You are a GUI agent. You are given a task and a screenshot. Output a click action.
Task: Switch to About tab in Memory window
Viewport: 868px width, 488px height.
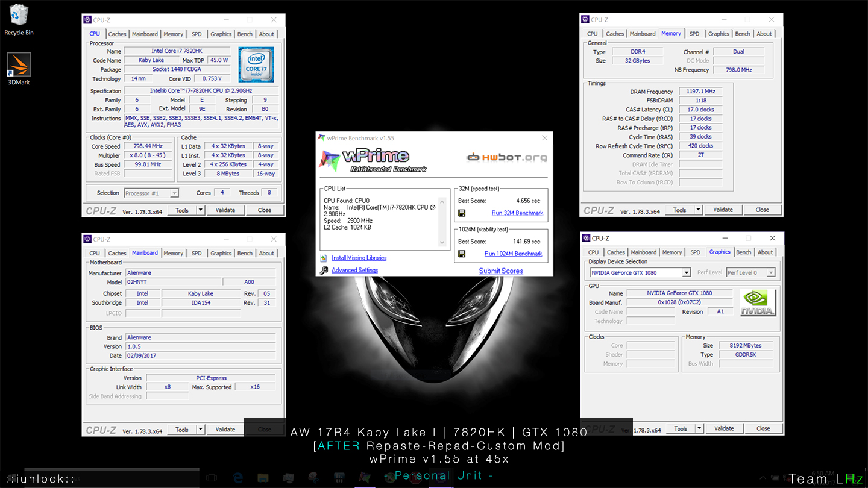click(764, 34)
